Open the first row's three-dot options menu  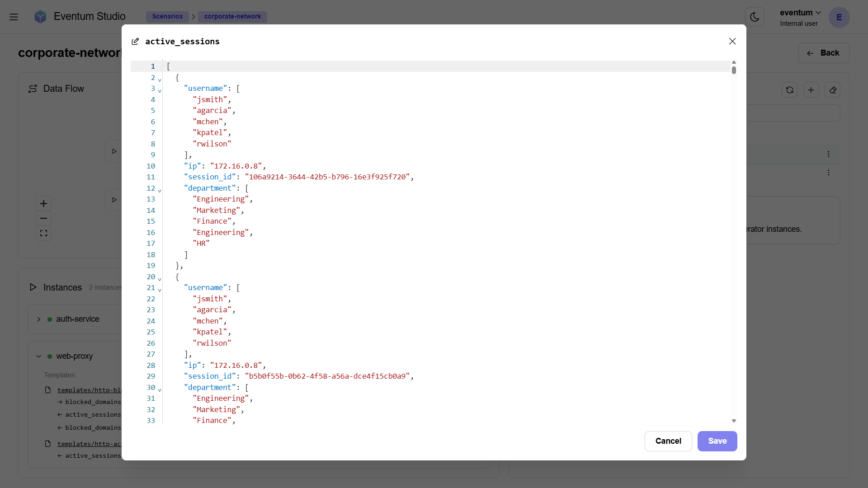click(828, 154)
